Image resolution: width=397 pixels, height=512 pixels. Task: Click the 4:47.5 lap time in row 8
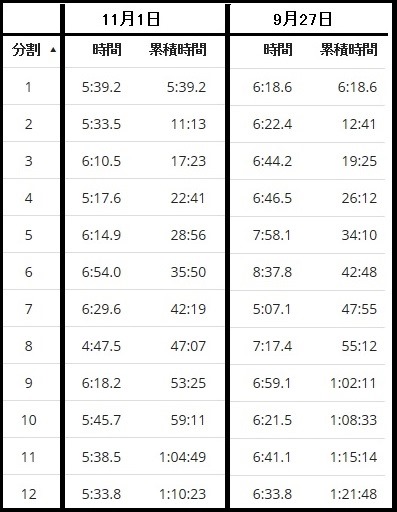101,346
